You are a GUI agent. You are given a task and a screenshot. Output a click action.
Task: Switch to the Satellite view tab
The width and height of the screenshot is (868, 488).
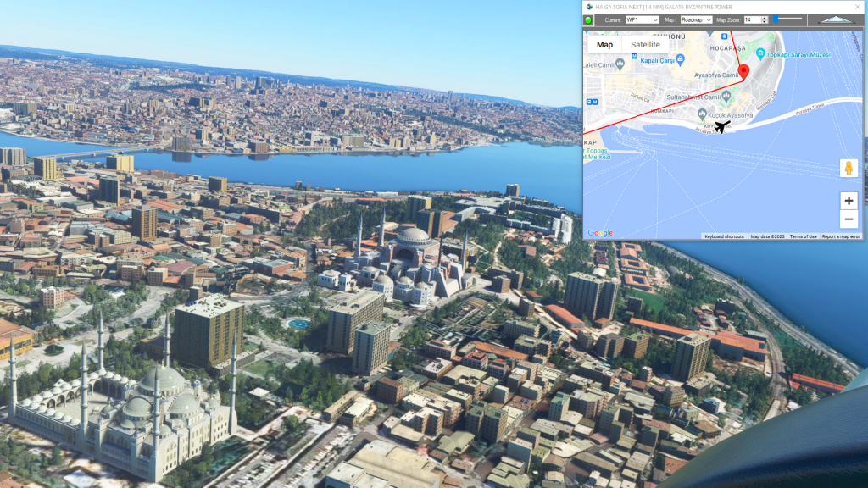pos(645,45)
